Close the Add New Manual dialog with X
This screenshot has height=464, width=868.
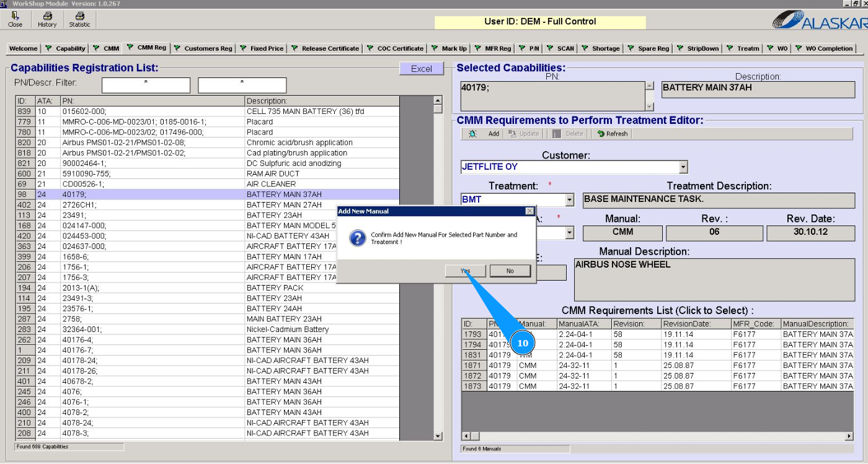[529, 211]
